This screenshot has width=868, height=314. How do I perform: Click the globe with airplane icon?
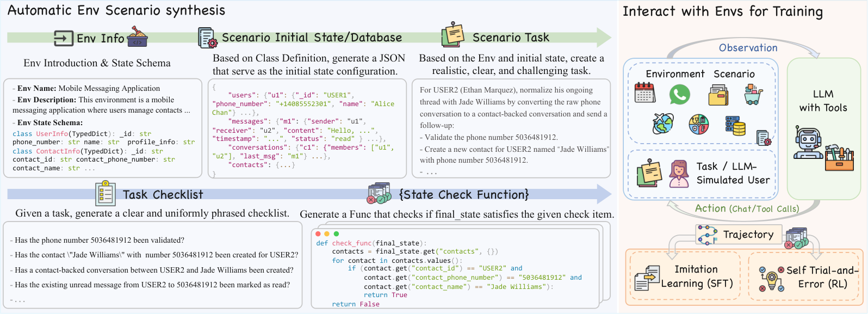pyautogui.click(x=663, y=124)
